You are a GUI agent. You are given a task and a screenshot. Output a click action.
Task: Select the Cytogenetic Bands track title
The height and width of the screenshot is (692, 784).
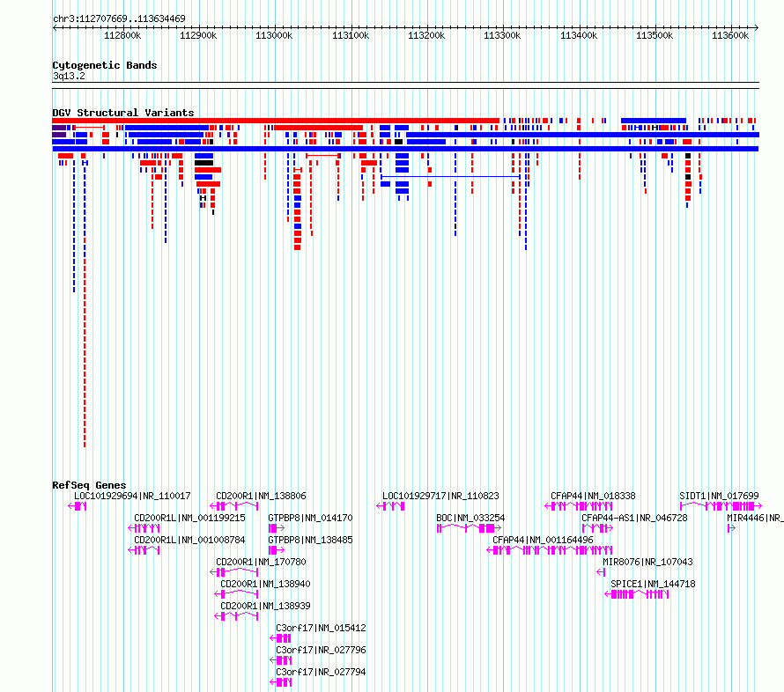coord(105,65)
